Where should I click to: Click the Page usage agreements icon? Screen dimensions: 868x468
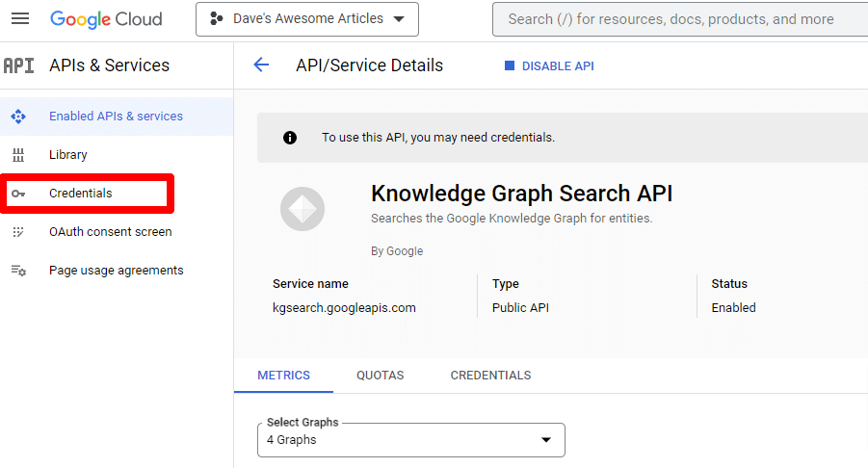(x=18, y=271)
